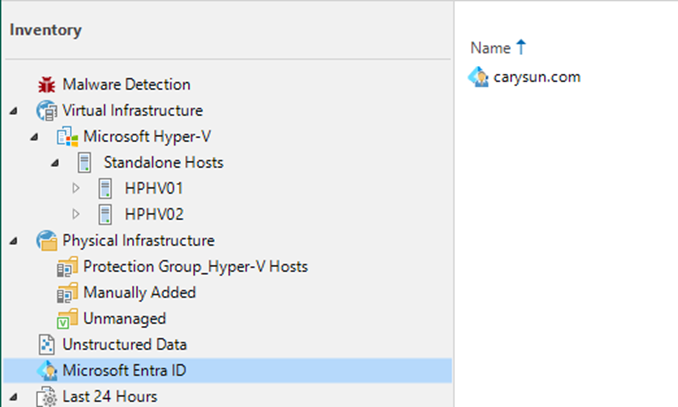
Task: Sort by the Name column header
Action: pos(490,48)
